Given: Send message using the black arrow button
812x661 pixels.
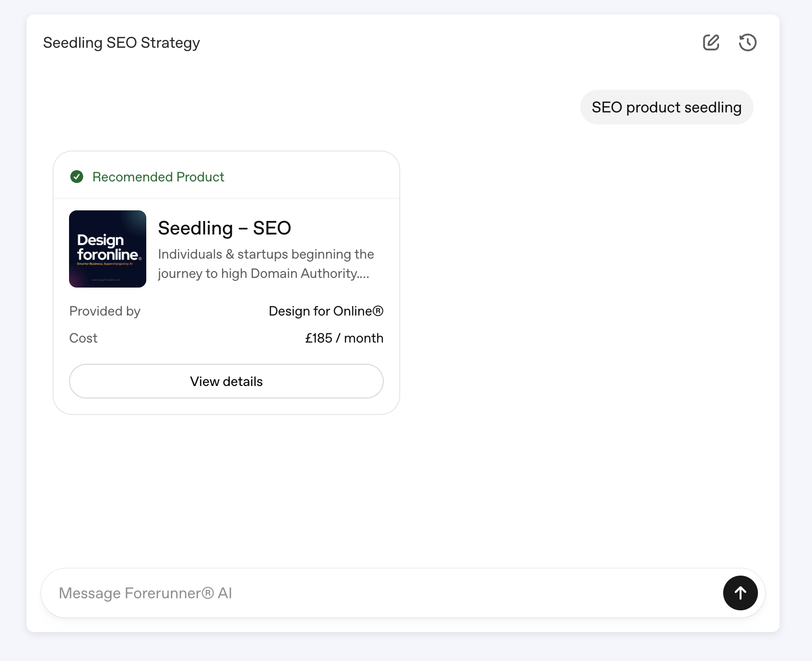Looking at the screenshot, I should 740,593.
